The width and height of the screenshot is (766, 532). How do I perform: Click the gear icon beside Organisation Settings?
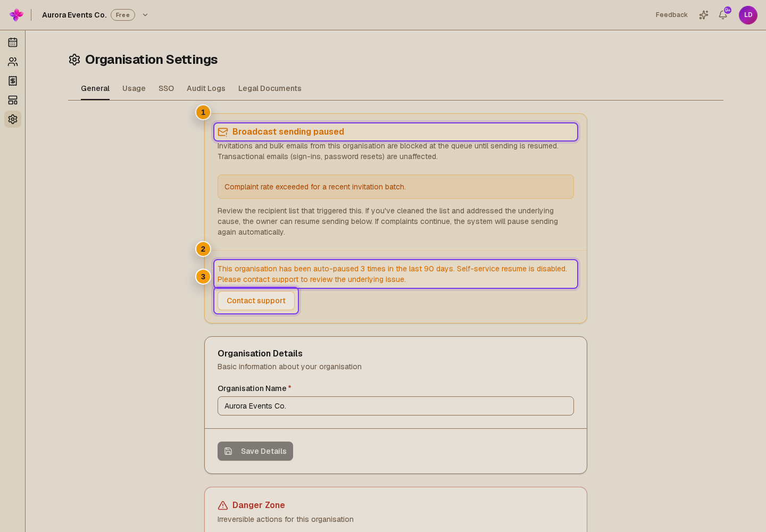point(74,60)
